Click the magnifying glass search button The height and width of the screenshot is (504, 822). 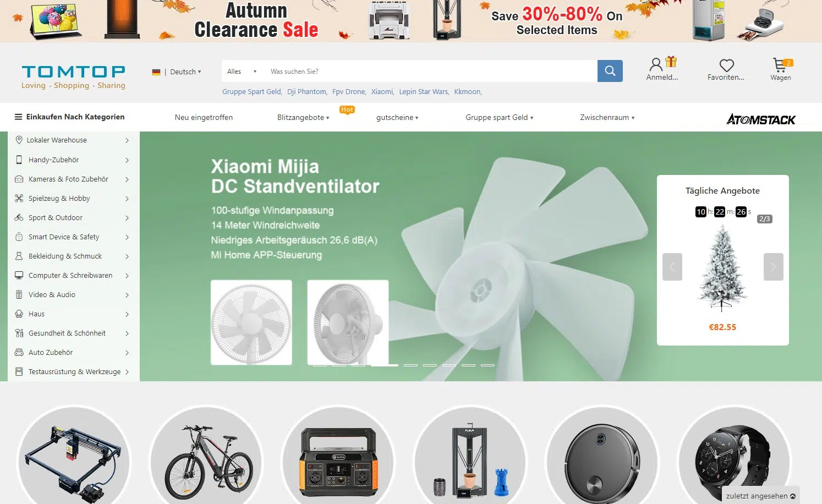(x=610, y=71)
